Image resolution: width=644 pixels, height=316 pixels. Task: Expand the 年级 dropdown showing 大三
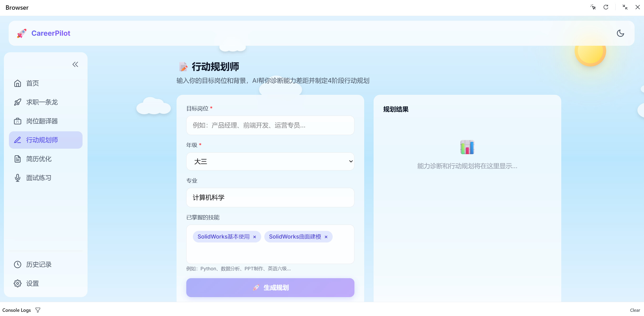270,161
